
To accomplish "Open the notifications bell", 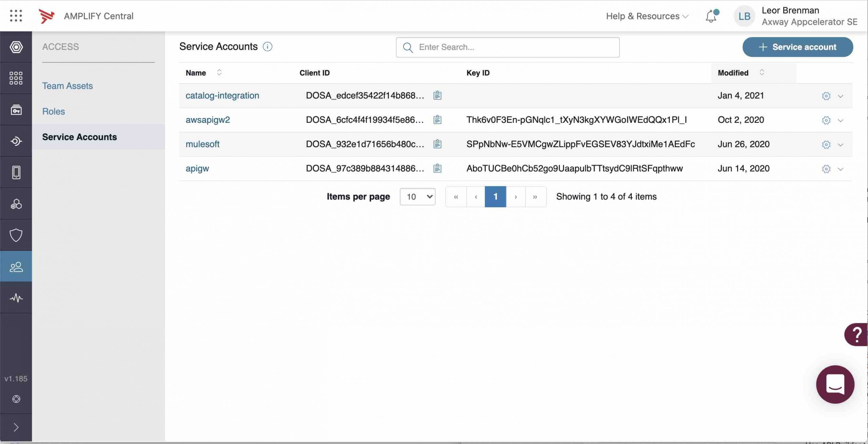I will pyautogui.click(x=711, y=16).
